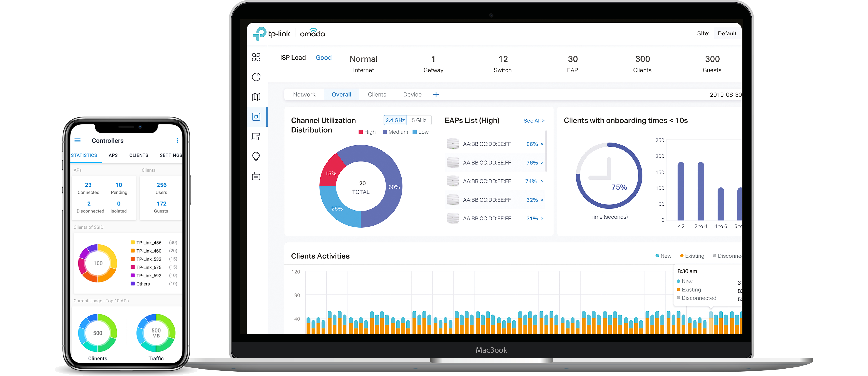Switch to the Overall tab
The height and width of the screenshot is (376, 868).
[341, 95]
